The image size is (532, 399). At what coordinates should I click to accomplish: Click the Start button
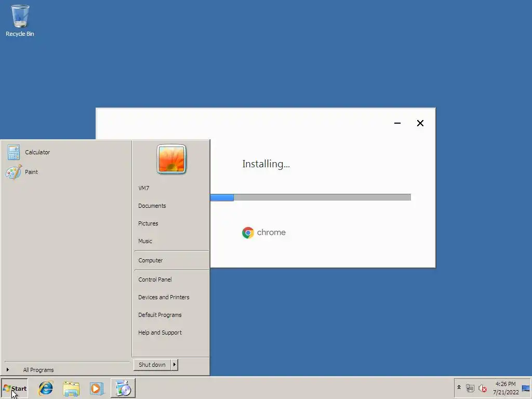coord(15,389)
